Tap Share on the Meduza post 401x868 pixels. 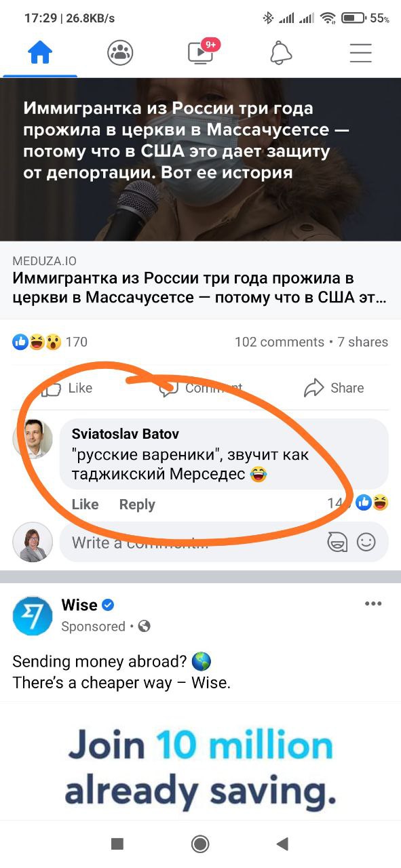[x=334, y=388]
